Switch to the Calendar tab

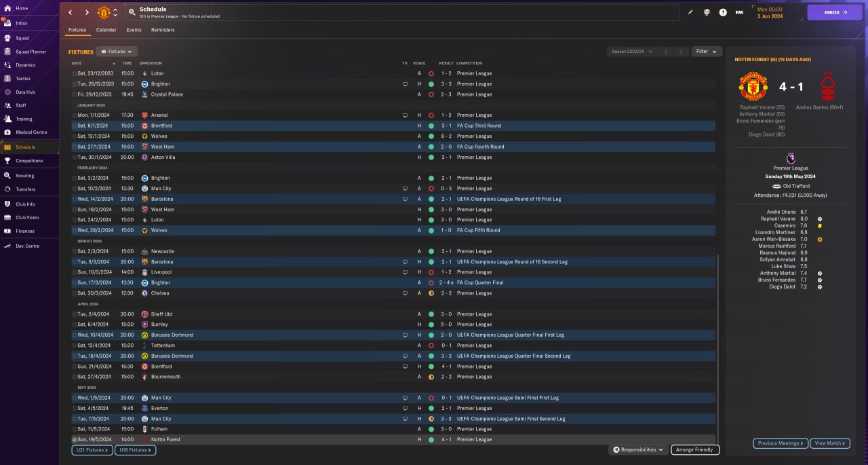tap(106, 30)
